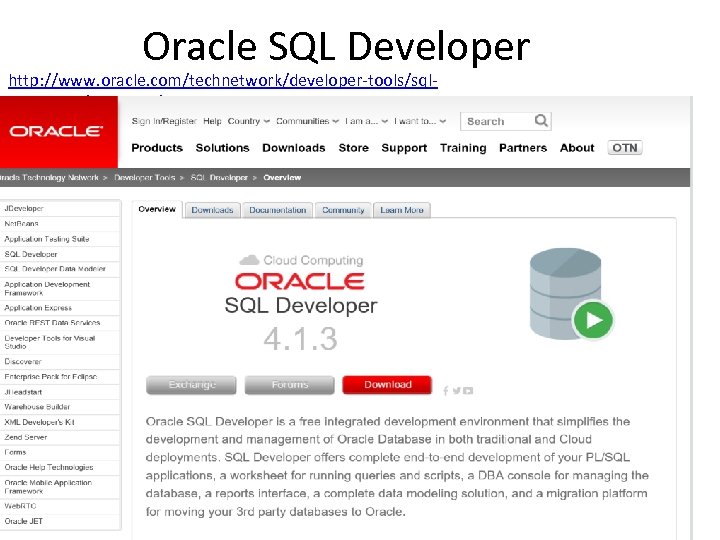
Task: Open Warehouse Builder sidebar link
Action: 60,407
